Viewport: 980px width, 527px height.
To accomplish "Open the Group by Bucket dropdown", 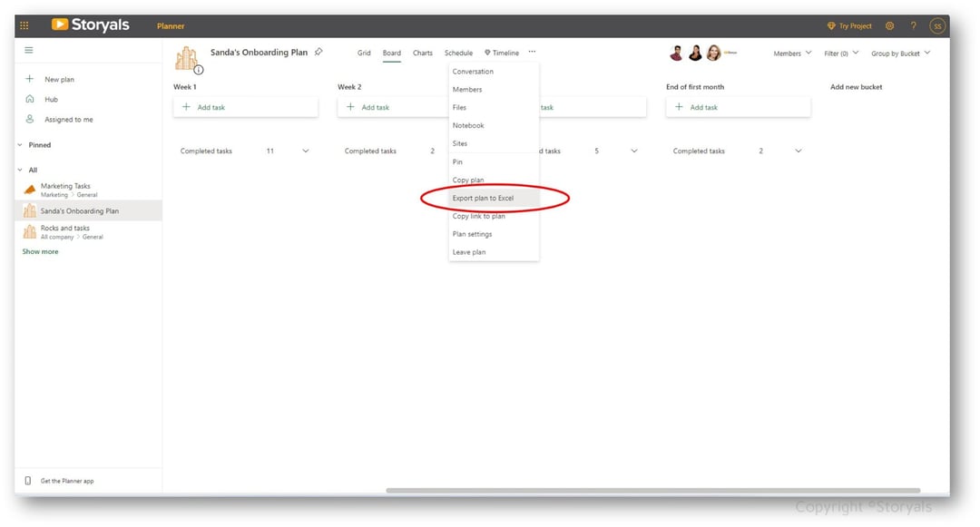I will point(901,54).
